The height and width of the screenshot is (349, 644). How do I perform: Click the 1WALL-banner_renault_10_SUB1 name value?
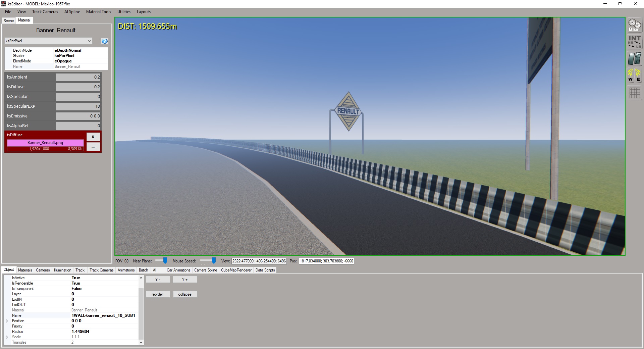tap(103, 315)
